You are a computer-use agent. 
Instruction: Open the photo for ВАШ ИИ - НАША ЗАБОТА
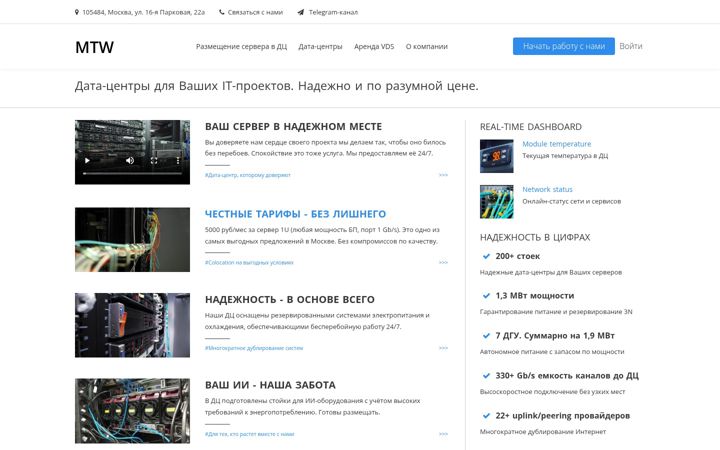click(132, 411)
